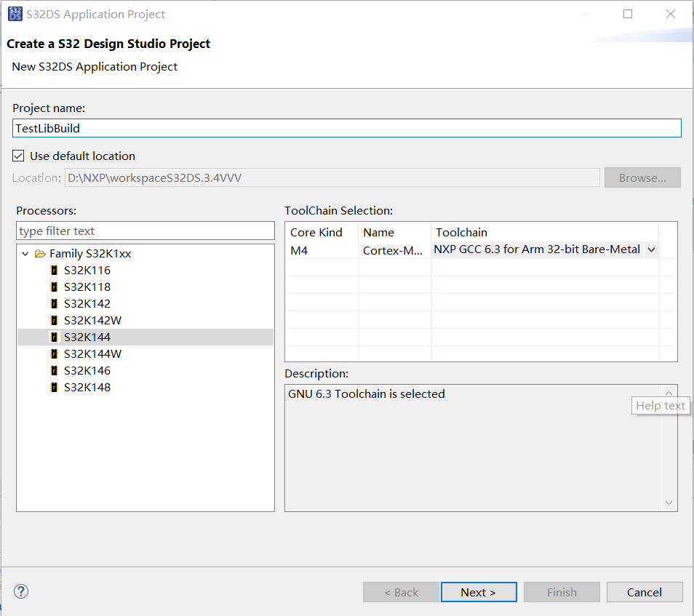The image size is (694, 616).
Task: Click the S32K148 processor chip icon
Action: point(54,388)
